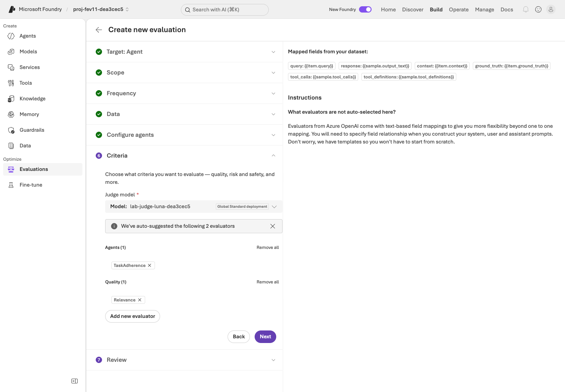Click the Microsoft Foundry logo icon
Viewport: 565px width, 392px height.
(12, 9)
